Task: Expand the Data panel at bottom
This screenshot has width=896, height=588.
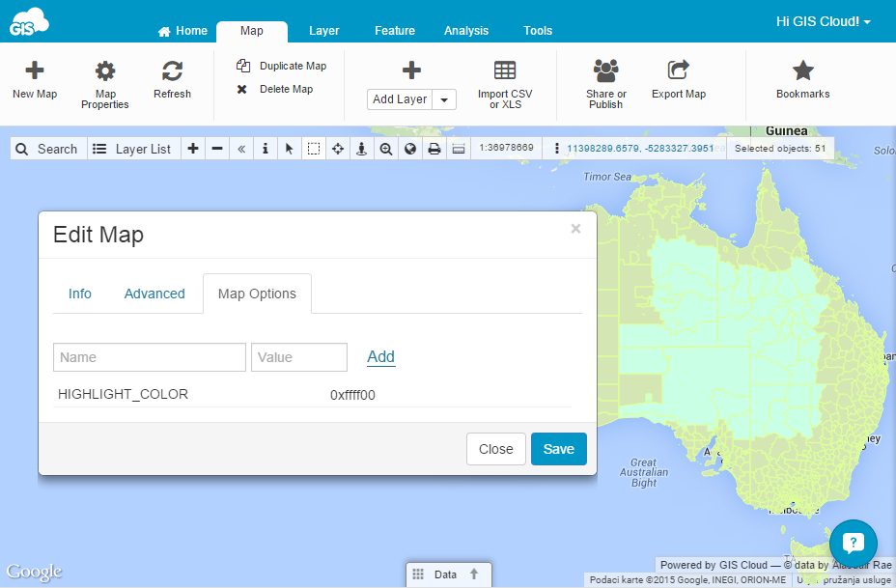Action: (x=447, y=574)
